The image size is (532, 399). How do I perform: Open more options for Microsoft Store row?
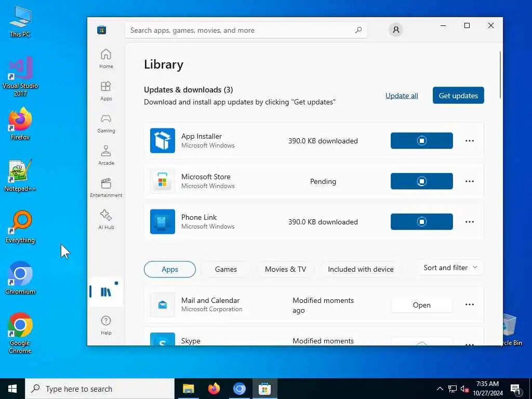(x=469, y=181)
